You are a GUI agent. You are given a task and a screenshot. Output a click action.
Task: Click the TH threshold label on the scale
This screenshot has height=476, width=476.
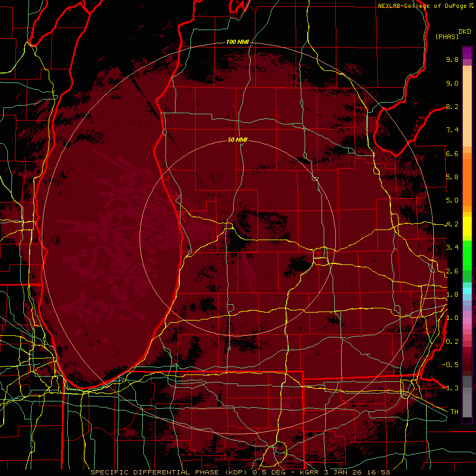tap(454, 412)
